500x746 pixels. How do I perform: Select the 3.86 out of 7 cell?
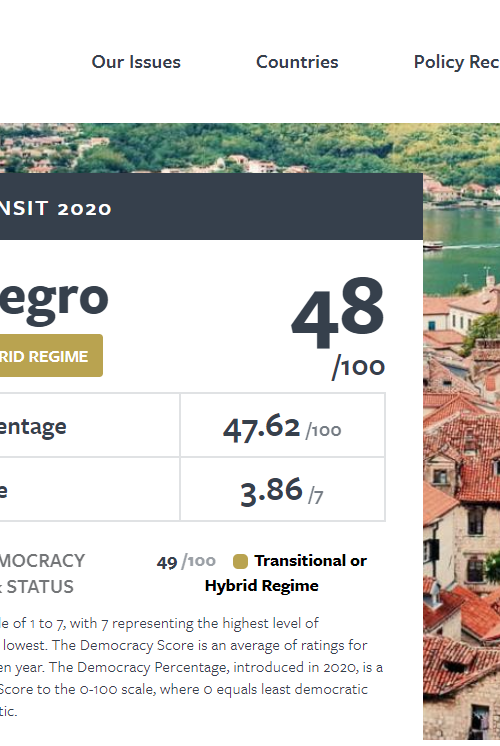[x=283, y=490]
